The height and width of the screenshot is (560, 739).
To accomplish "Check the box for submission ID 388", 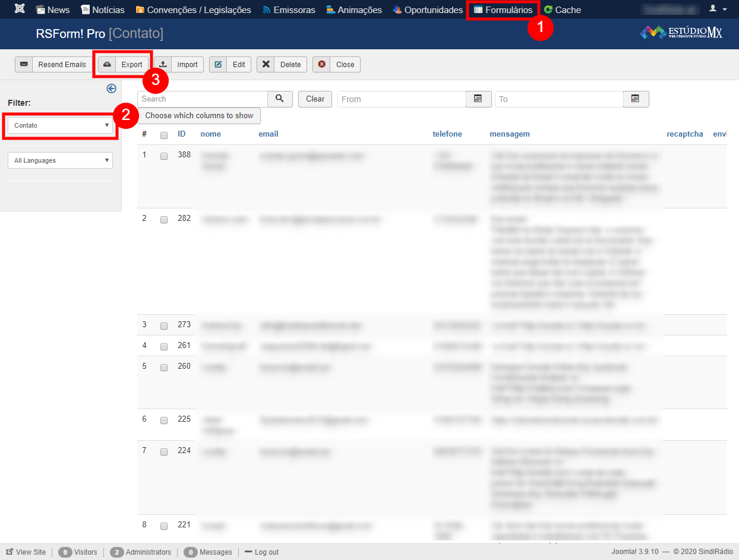I will (164, 156).
